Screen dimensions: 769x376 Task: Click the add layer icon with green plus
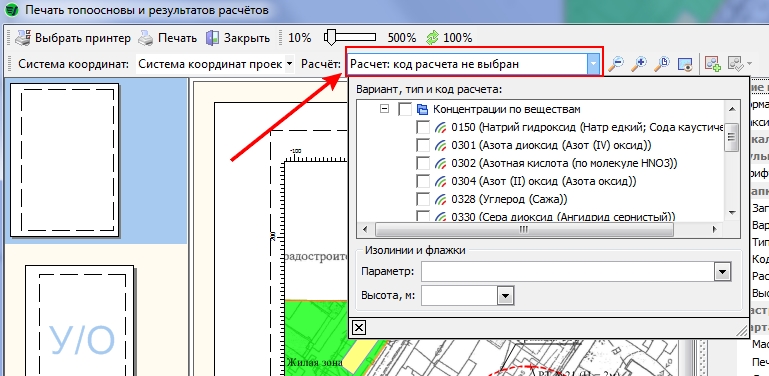[713, 64]
